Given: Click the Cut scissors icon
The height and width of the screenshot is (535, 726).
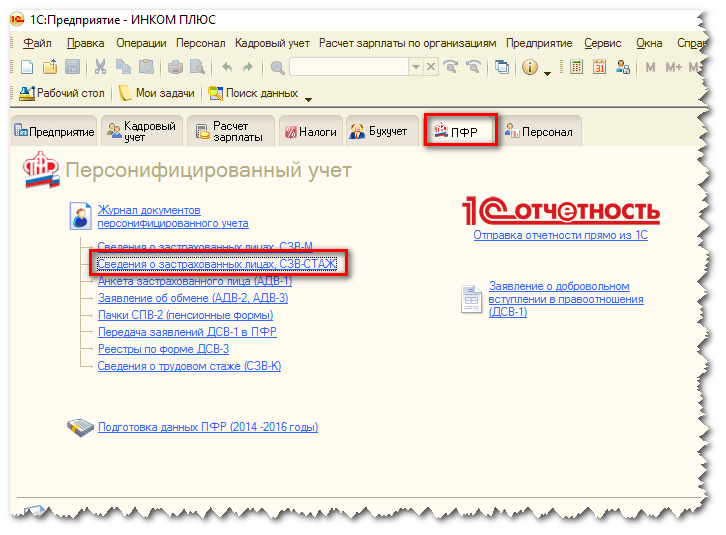Looking at the screenshot, I should [x=100, y=67].
